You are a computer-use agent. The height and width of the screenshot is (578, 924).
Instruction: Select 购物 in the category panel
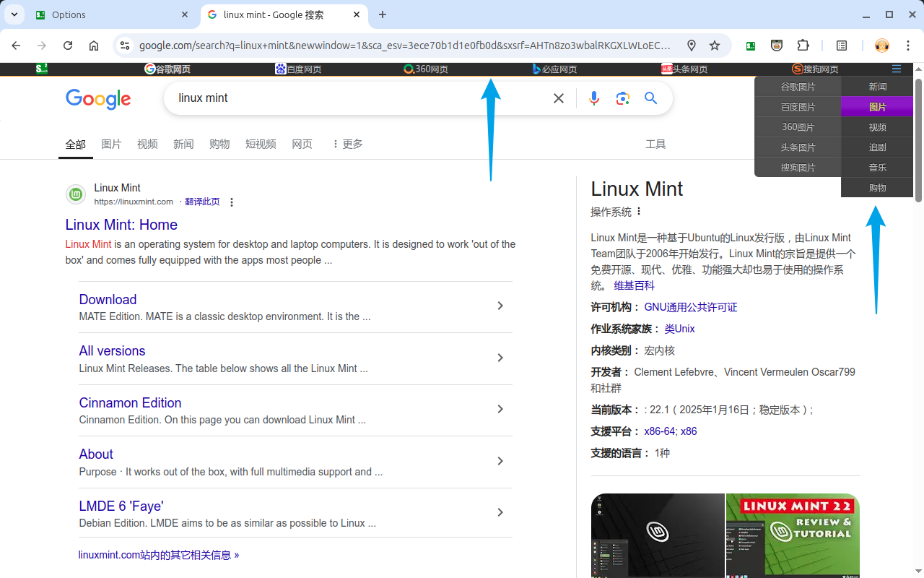point(877,188)
